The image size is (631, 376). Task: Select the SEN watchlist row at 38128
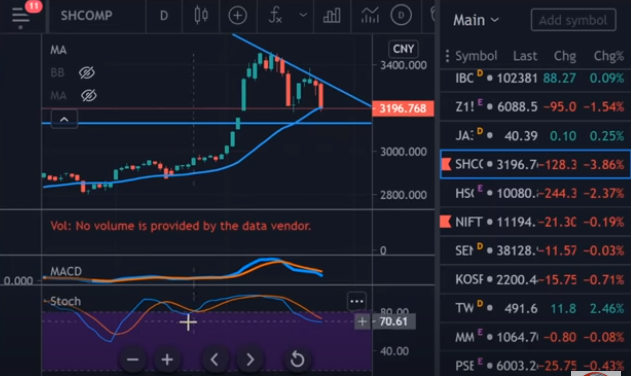(x=535, y=251)
